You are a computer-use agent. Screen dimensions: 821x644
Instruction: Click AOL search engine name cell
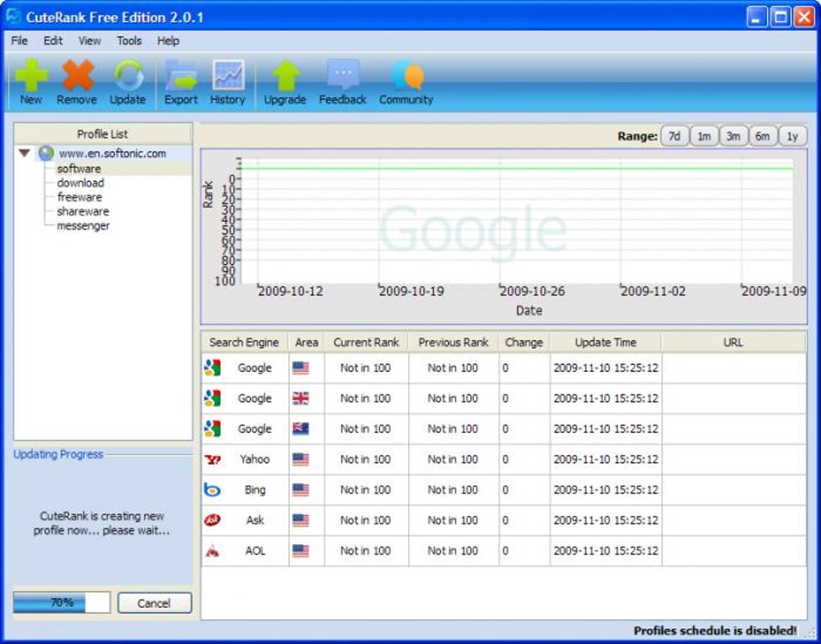click(x=255, y=551)
